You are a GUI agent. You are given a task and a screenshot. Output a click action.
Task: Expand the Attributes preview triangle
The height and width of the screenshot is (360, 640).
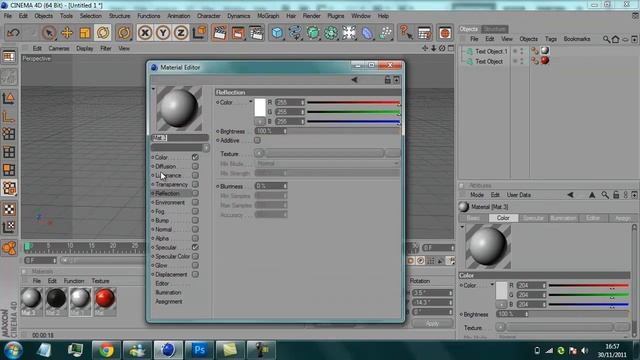[462, 227]
